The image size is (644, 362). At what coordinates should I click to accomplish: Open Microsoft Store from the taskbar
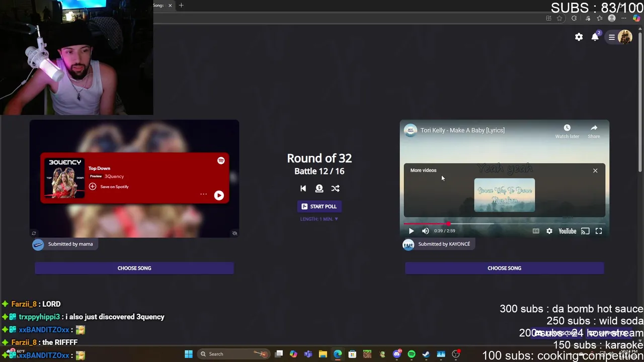352,354
